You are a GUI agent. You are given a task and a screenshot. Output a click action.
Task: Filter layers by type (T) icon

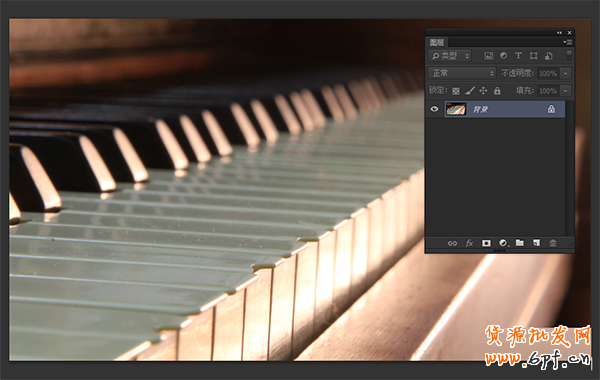(x=518, y=56)
